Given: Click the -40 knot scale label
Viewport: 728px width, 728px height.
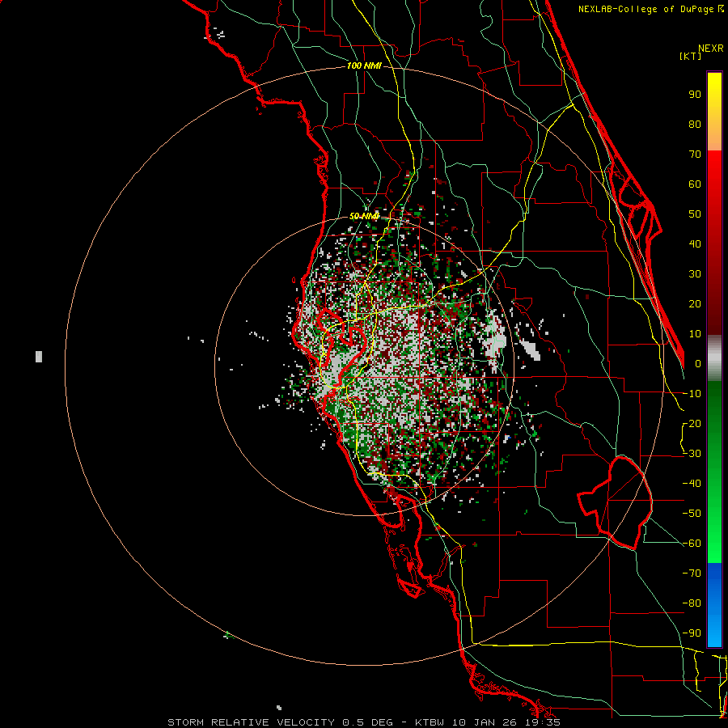Looking at the screenshot, I should coord(692,484).
